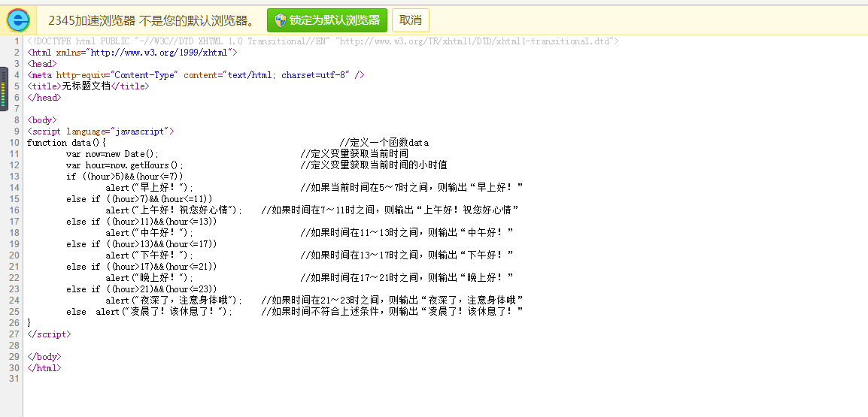Click the comment //定义一个函数data
This screenshot has height=417, width=868.
384,143
